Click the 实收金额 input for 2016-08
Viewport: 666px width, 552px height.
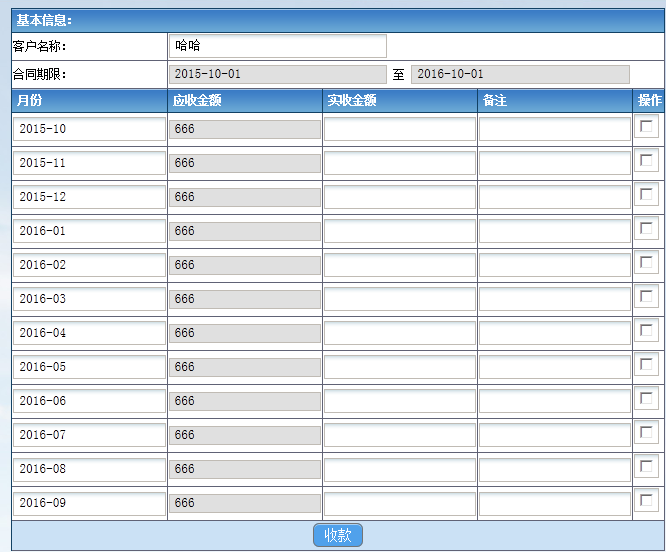coord(400,469)
